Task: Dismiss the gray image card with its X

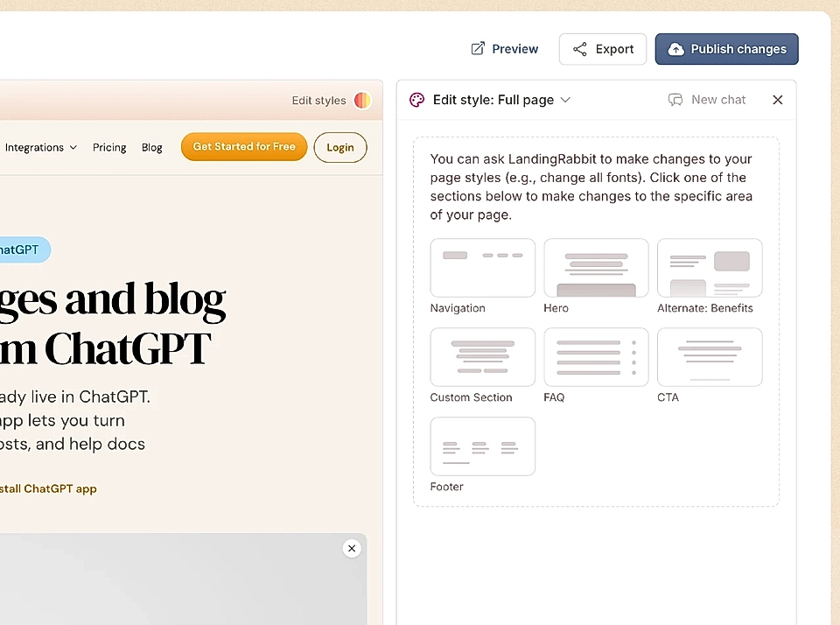Action: (352, 548)
